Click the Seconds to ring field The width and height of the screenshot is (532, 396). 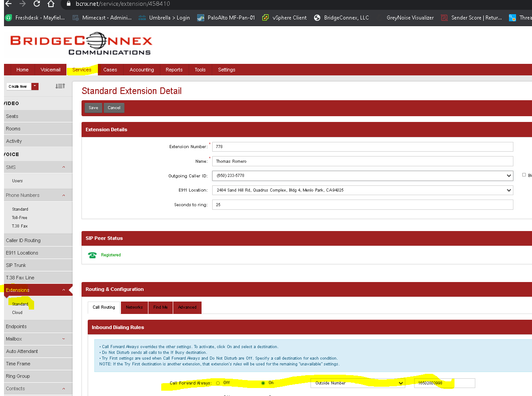pos(362,205)
